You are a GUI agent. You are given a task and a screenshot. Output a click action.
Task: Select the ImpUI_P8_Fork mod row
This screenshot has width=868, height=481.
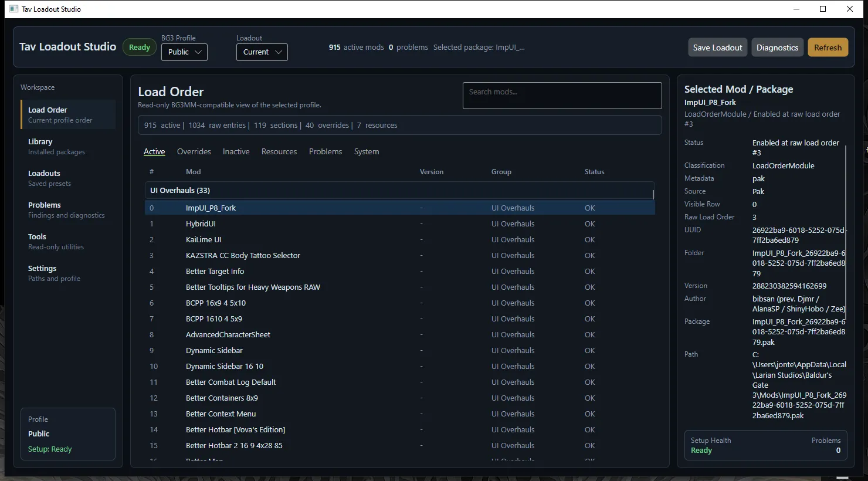click(399, 208)
